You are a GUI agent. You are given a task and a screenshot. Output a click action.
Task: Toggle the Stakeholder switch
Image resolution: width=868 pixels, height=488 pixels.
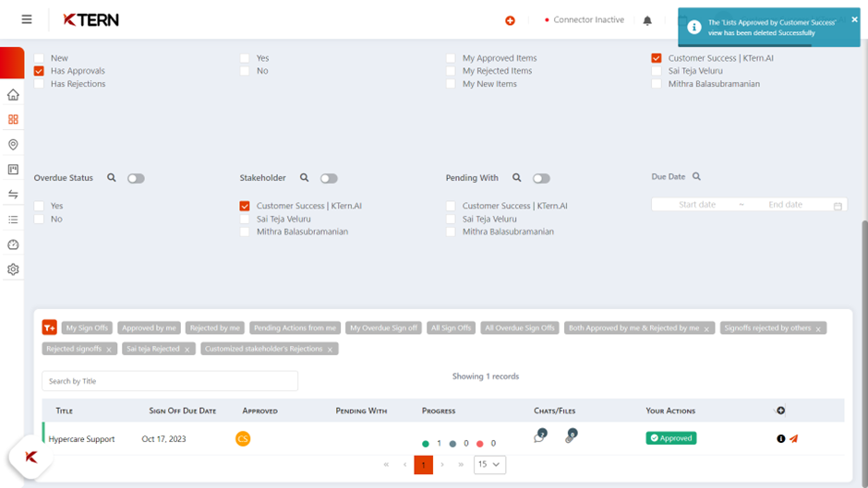[329, 178]
